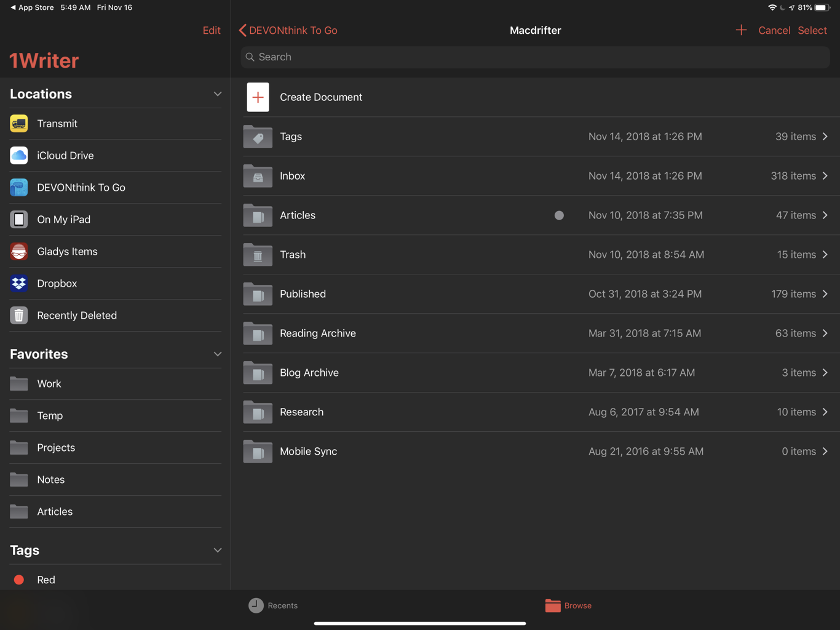Tap the 'Oct 31, 2018 at 3:24 PM' date

(x=645, y=294)
